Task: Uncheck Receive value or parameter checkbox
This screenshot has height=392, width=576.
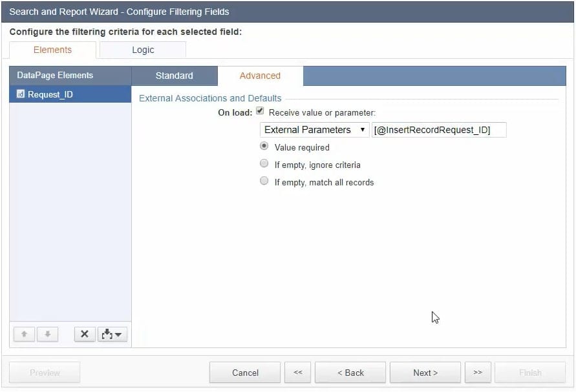Action: (x=260, y=112)
